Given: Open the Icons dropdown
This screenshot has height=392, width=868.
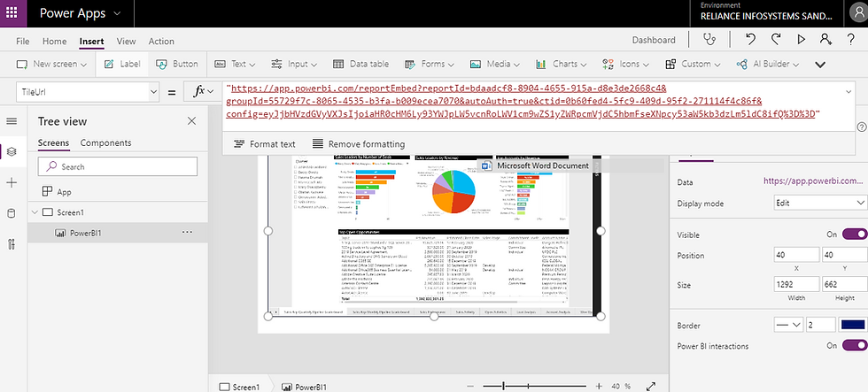Looking at the screenshot, I should point(627,64).
